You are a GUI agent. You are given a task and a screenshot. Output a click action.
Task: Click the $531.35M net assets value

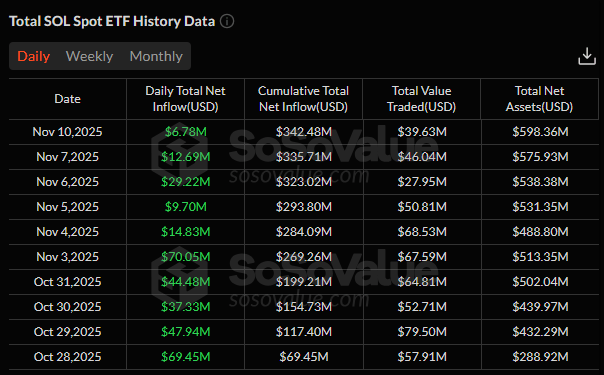(540, 207)
